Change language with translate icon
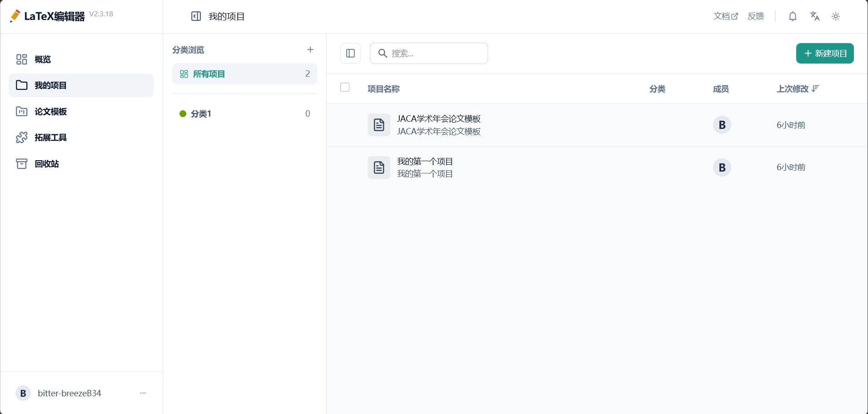Image resolution: width=868 pixels, height=414 pixels. [x=815, y=16]
